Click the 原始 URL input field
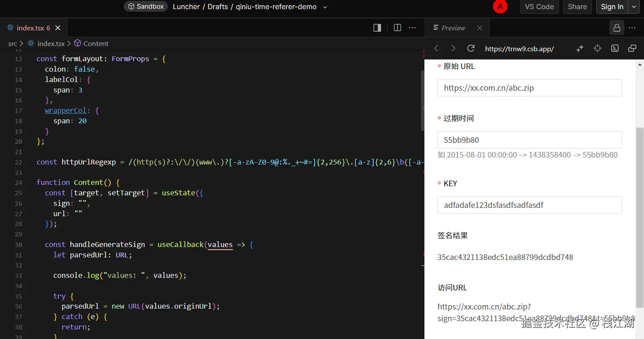 pyautogui.click(x=529, y=88)
